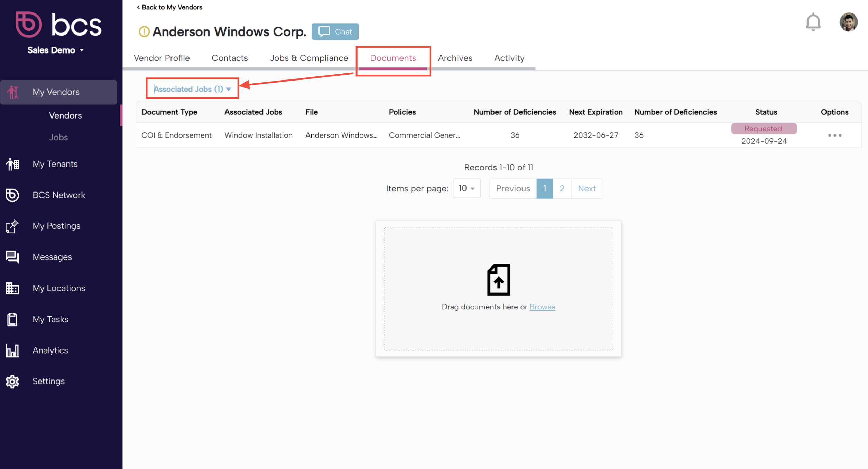This screenshot has height=469, width=868.
Task: Open BCS Network in the sidebar
Action: pos(59,195)
